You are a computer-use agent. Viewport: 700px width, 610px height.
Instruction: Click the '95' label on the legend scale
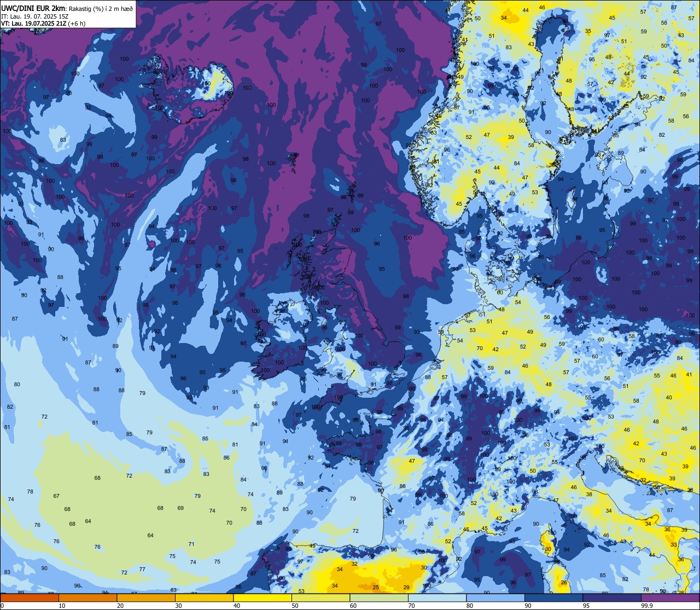[x=586, y=606]
